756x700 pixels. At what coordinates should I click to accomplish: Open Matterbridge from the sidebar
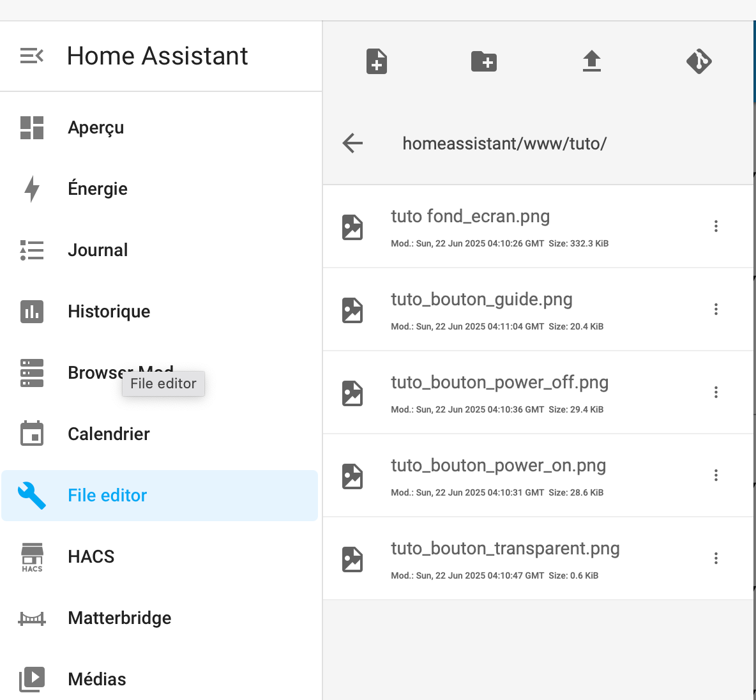click(119, 618)
